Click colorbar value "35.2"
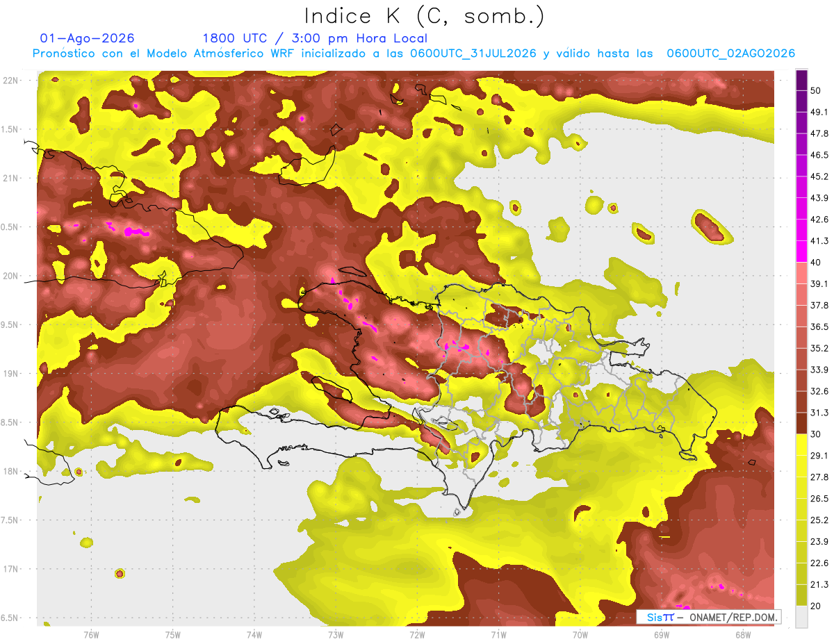834x644 pixels. pyautogui.click(x=819, y=348)
